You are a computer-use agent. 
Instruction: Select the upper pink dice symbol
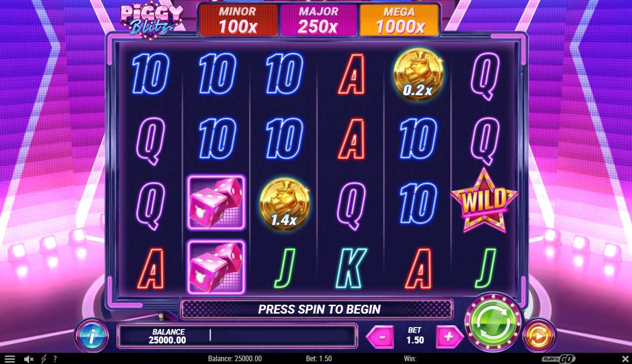tap(216, 203)
